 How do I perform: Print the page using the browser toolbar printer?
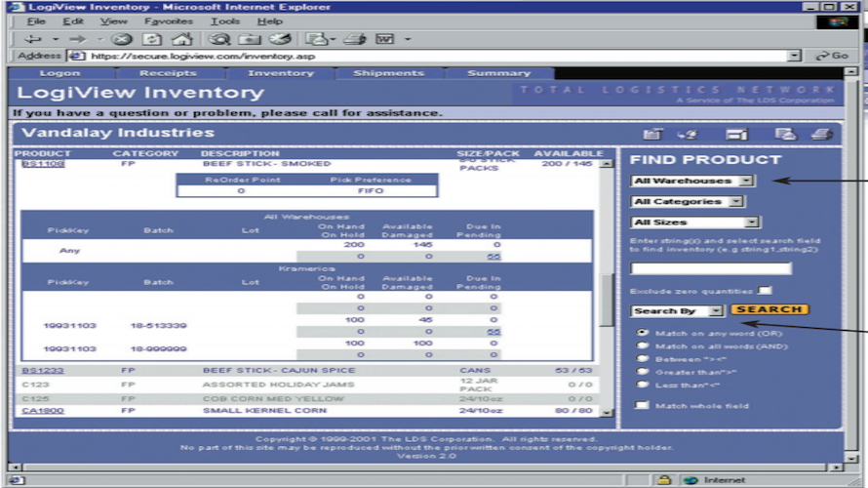[355, 39]
